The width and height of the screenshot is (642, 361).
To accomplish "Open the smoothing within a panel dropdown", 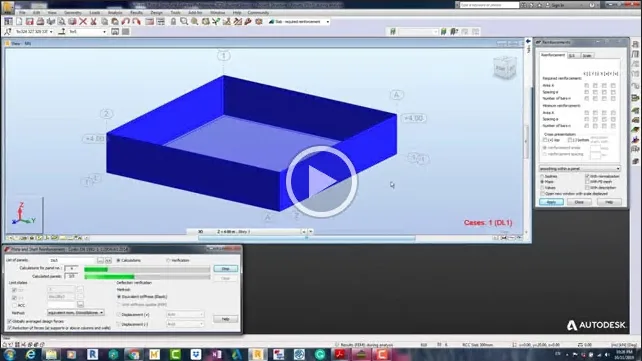I will pyautogui.click(x=579, y=169).
